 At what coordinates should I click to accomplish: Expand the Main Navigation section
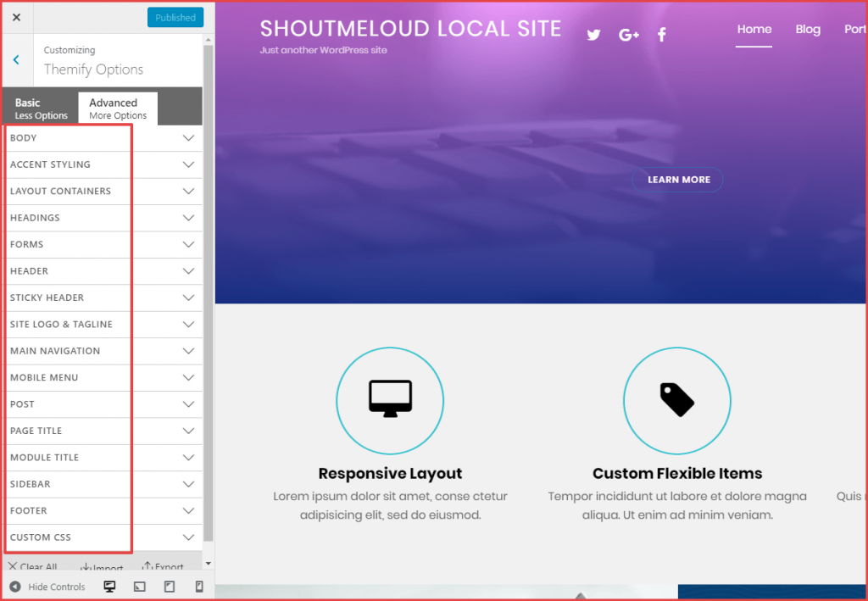(103, 350)
